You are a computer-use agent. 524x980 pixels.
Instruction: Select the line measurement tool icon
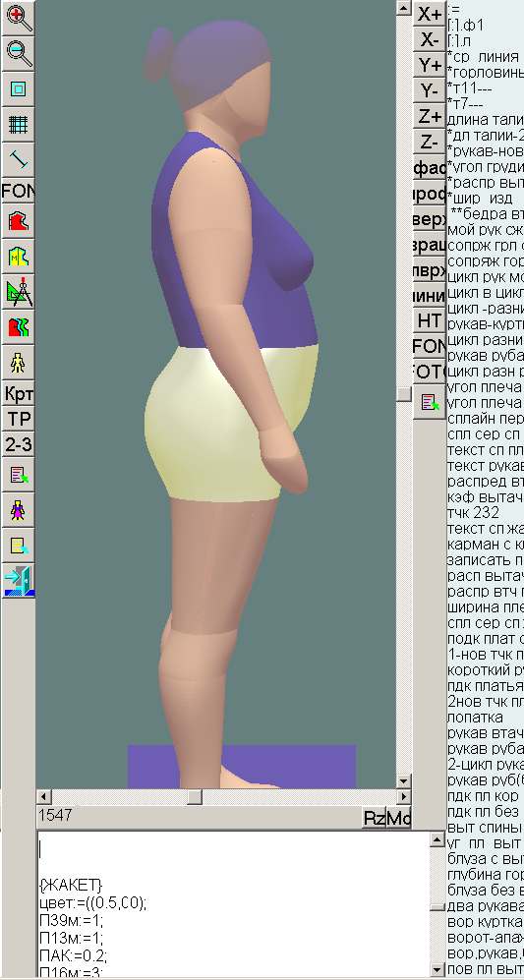18,159
